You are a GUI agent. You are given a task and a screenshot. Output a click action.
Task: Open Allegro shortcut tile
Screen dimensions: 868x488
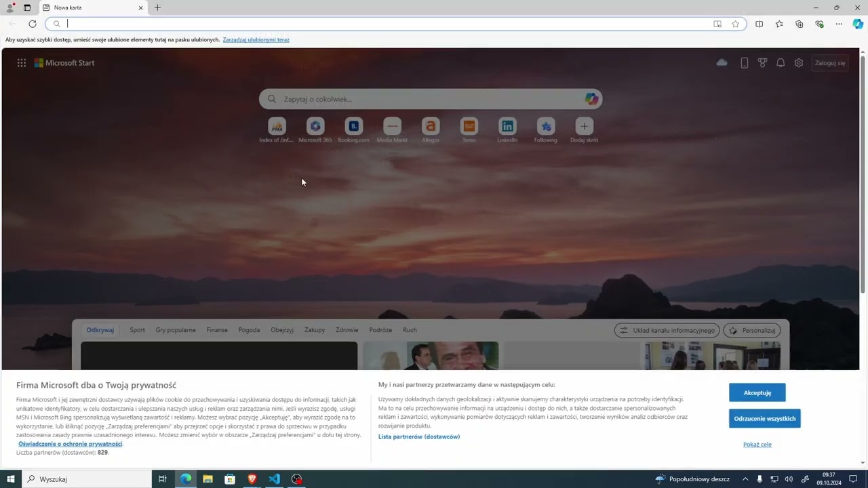(x=431, y=130)
